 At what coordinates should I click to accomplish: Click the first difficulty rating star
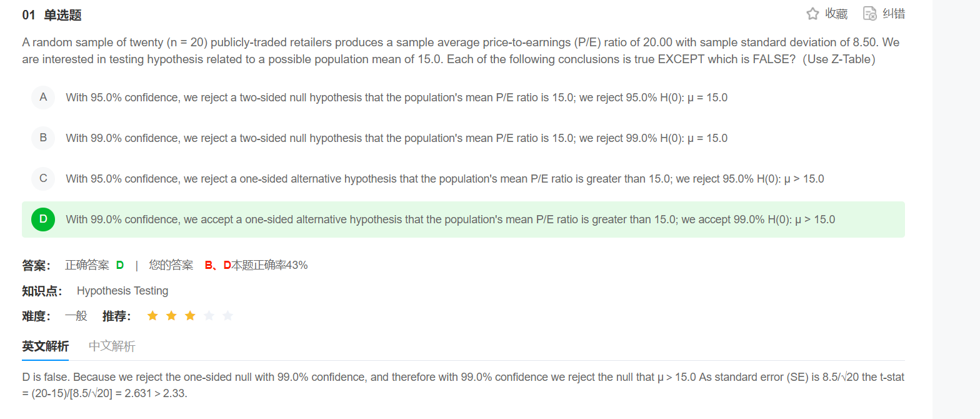click(152, 316)
